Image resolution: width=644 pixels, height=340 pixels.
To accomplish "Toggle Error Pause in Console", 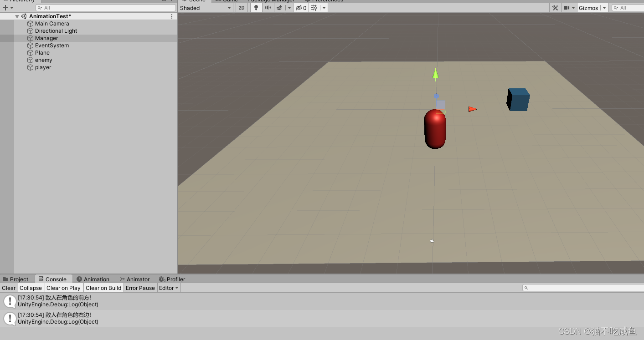I will pyautogui.click(x=140, y=288).
